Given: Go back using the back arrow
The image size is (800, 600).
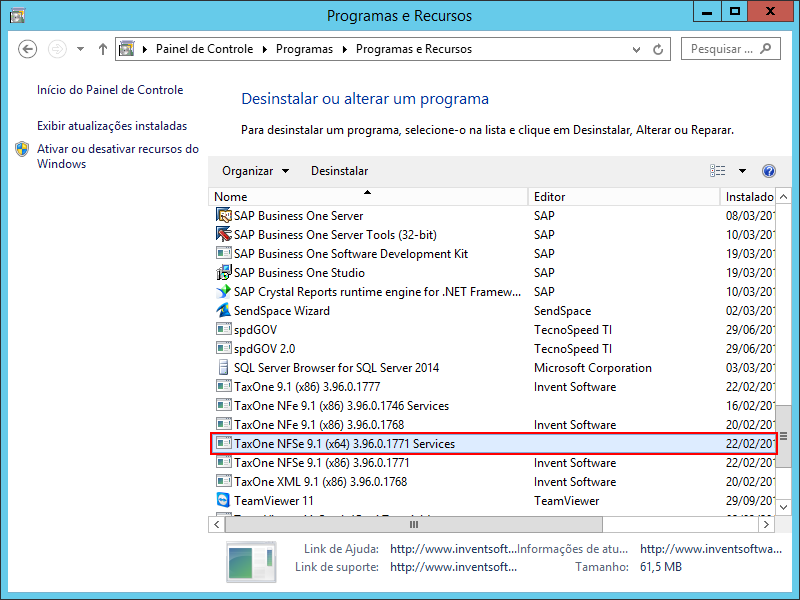Looking at the screenshot, I should [x=28, y=49].
